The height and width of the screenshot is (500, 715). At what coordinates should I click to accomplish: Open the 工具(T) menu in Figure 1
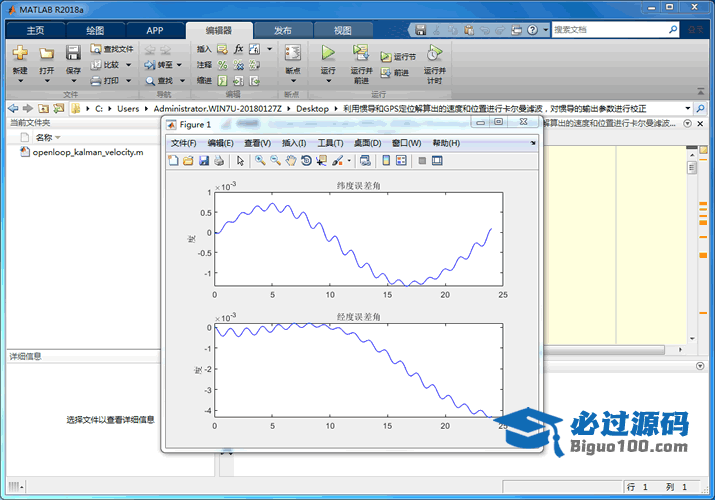[330, 143]
